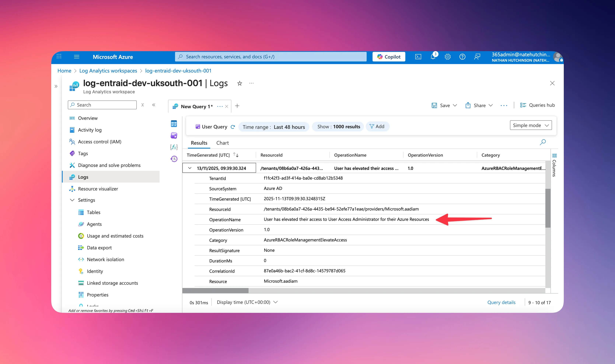Open the help question mark
Viewport: 615px width, 364px height.
coord(462,57)
